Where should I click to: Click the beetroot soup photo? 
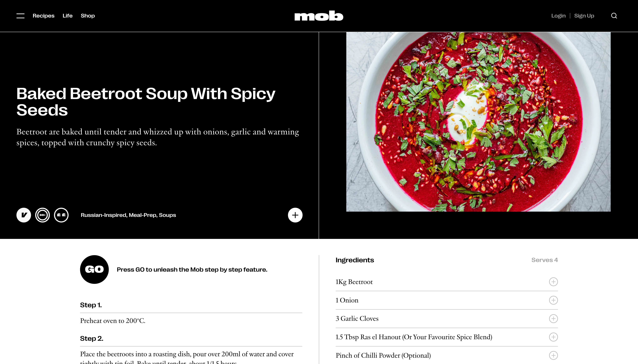click(x=478, y=122)
